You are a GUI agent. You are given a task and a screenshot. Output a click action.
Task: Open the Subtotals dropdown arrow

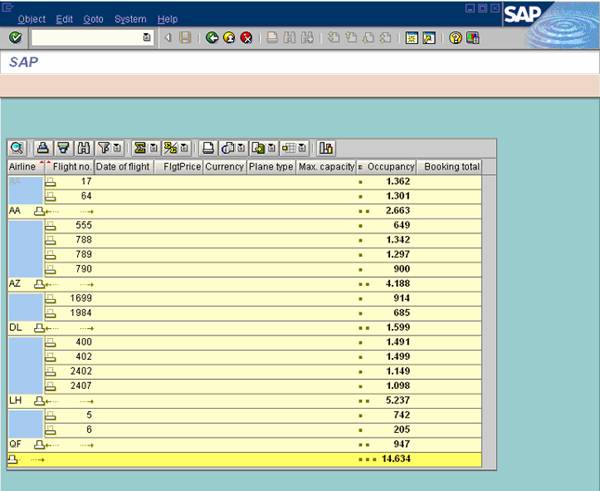(183, 148)
